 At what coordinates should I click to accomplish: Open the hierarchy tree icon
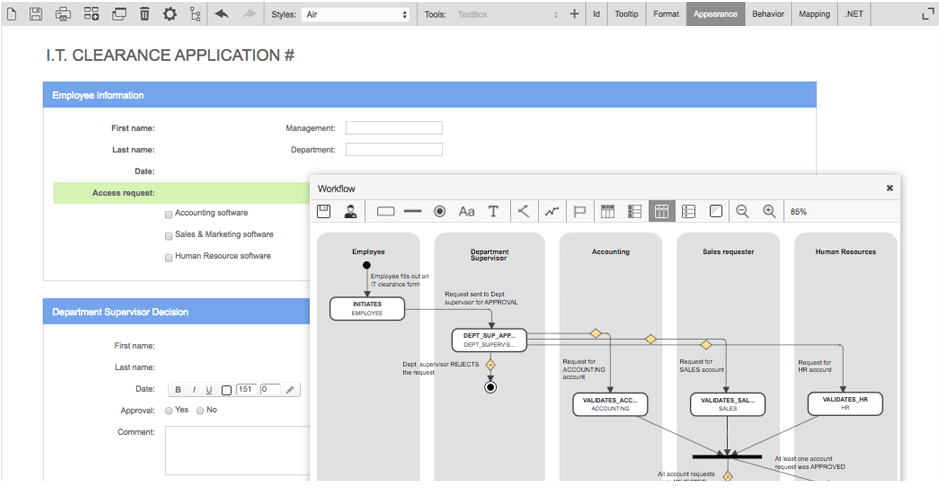click(195, 14)
